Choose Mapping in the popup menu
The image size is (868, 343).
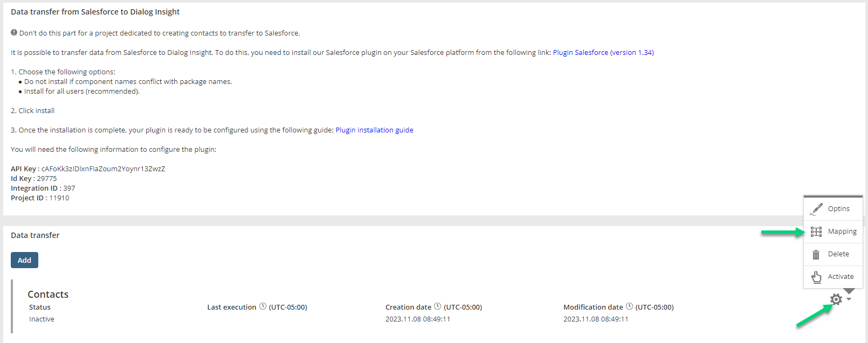pos(833,232)
